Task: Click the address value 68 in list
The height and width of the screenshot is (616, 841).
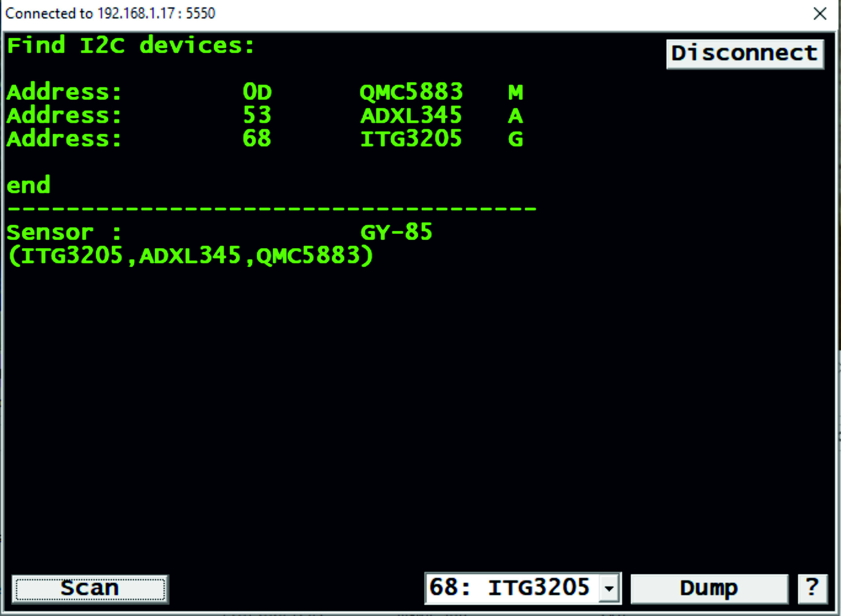Action: (257, 139)
